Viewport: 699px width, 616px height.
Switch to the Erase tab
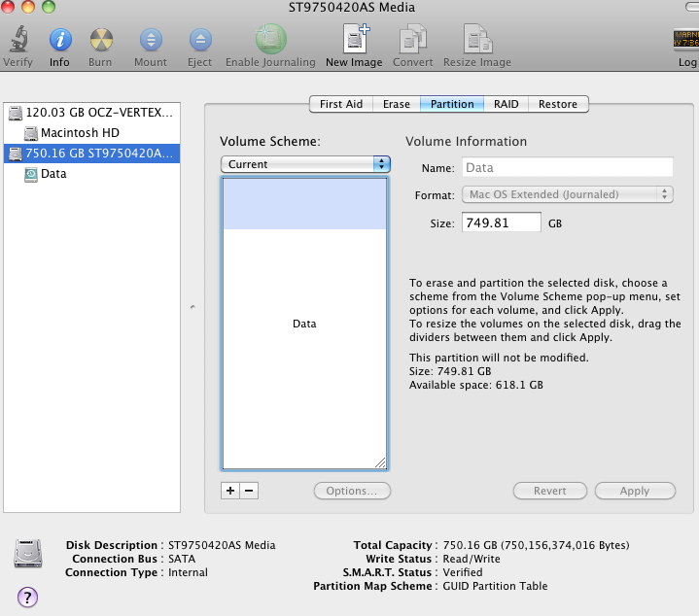tap(397, 104)
